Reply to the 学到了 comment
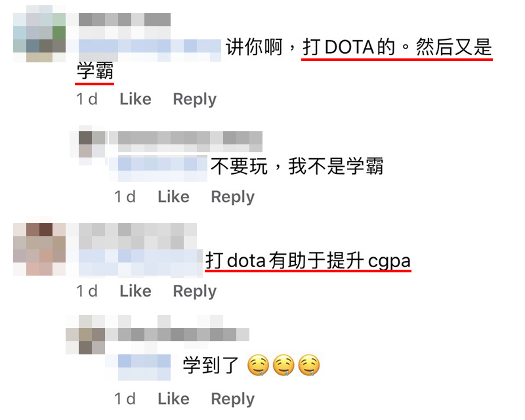The height and width of the screenshot is (420, 525). (233, 399)
